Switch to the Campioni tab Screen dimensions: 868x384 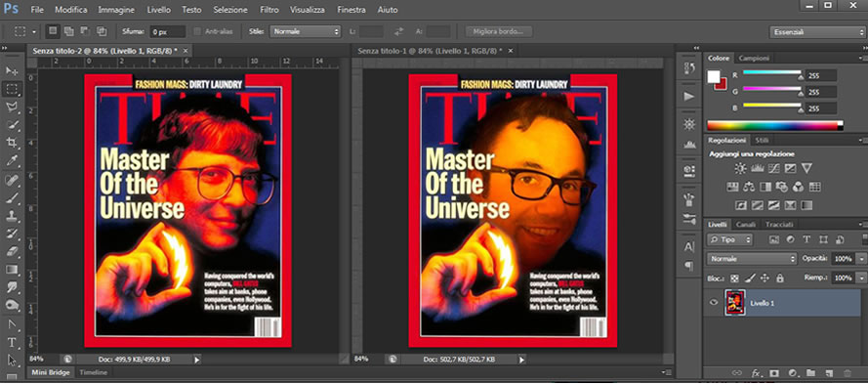(x=754, y=59)
